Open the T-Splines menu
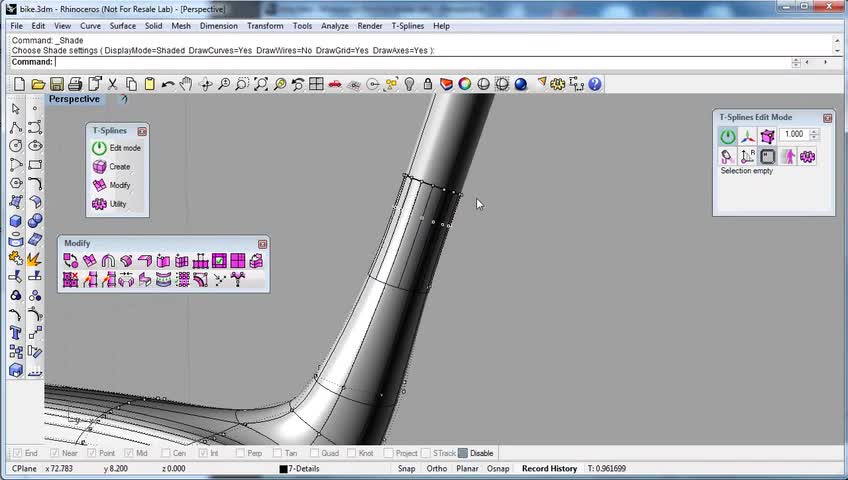Image resolution: width=848 pixels, height=480 pixels. (x=408, y=26)
